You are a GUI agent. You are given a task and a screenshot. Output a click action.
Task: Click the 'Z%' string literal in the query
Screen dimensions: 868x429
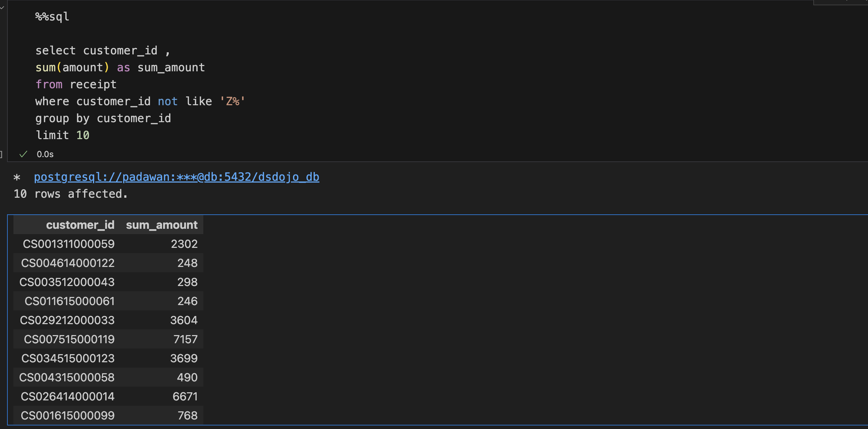point(232,101)
